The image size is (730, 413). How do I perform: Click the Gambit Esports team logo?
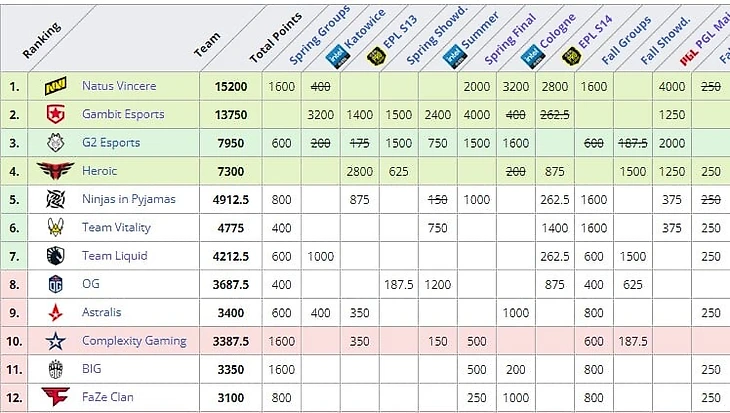[55, 115]
